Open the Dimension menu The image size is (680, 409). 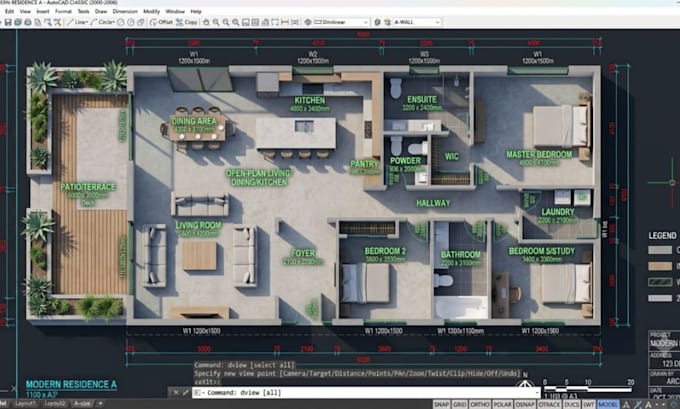point(125,11)
